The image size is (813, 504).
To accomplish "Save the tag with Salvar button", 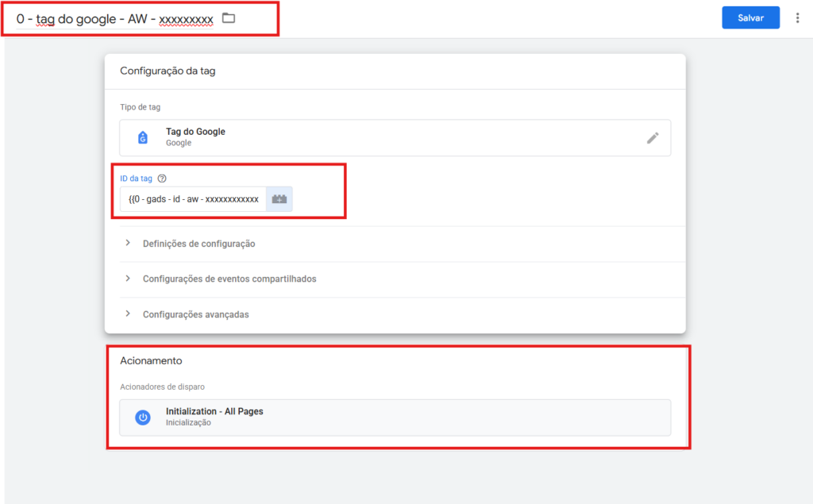I will [750, 17].
